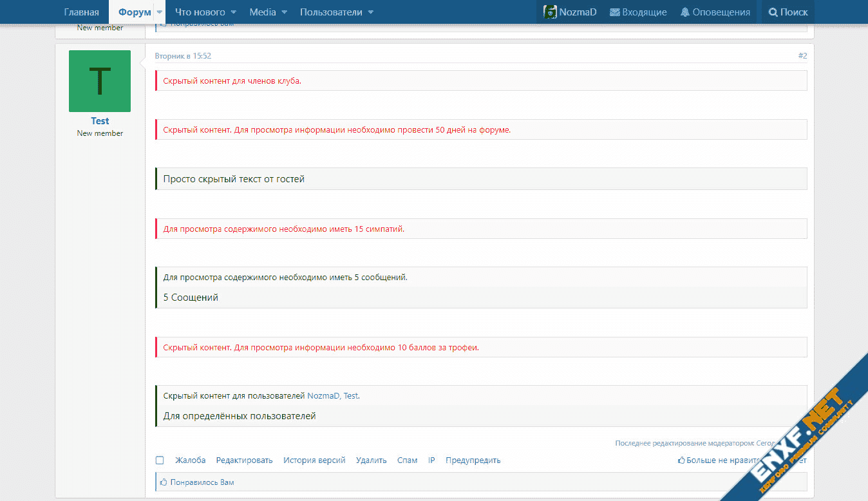Click the Редактировать link
This screenshot has height=501, width=868.
point(244,460)
